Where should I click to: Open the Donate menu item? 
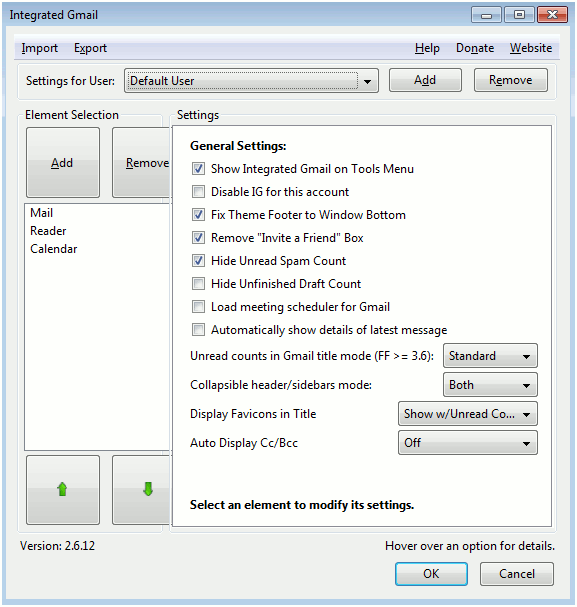(475, 48)
